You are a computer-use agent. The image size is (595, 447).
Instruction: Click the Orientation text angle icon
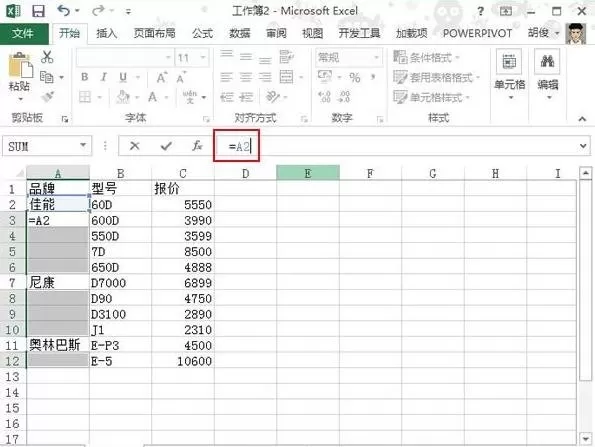(x=273, y=97)
